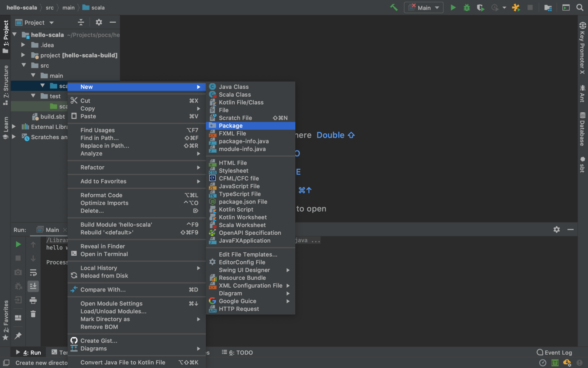This screenshot has width=588, height=368.
Task: Open the Event Log panel
Action: pos(554,352)
